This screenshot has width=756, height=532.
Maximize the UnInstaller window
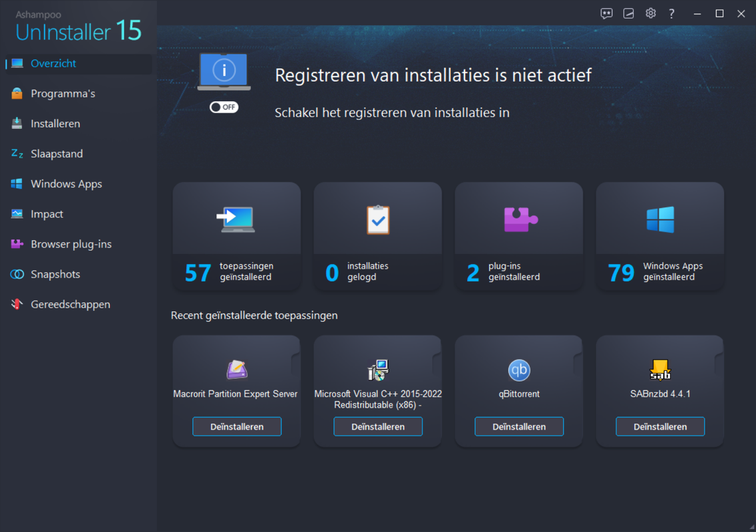(x=719, y=13)
